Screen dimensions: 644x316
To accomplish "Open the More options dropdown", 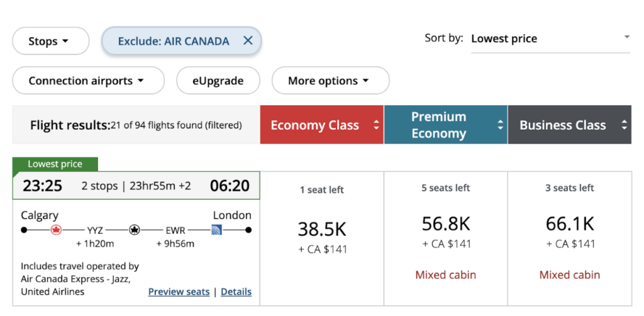I will tap(330, 81).
